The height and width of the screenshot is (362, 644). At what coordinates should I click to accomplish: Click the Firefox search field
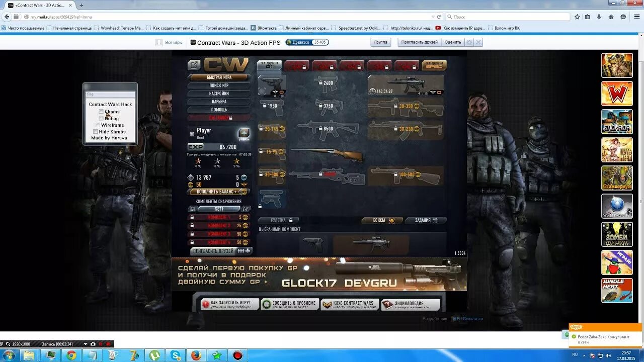pyautogui.click(x=507, y=17)
